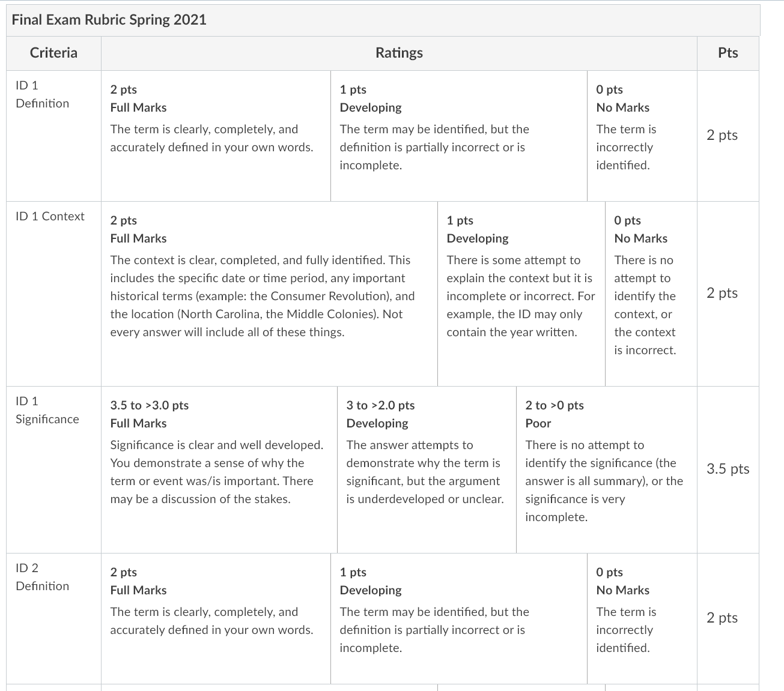Viewport: 784px width, 691px height.
Task: Choose ID 2 Definition No Marks rating
Action: click(642, 618)
